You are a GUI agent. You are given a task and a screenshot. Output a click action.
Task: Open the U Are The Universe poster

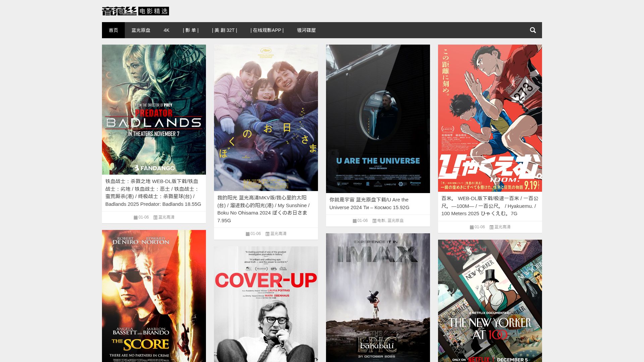pyautogui.click(x=378, y=119)
